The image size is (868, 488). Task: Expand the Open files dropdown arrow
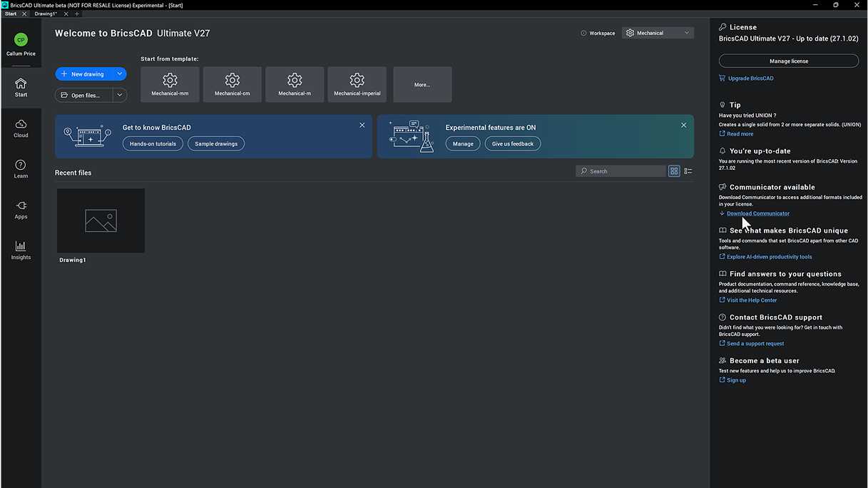(x=120, y=95)
